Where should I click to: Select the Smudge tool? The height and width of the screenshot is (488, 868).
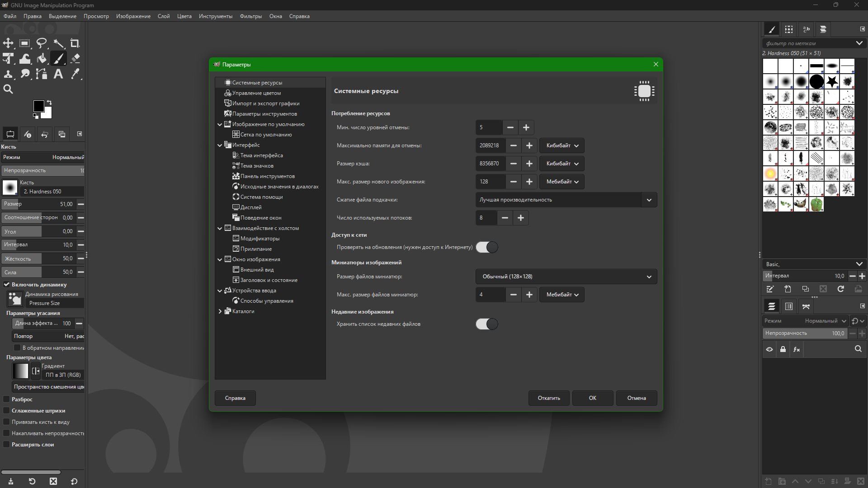point(25,74)
